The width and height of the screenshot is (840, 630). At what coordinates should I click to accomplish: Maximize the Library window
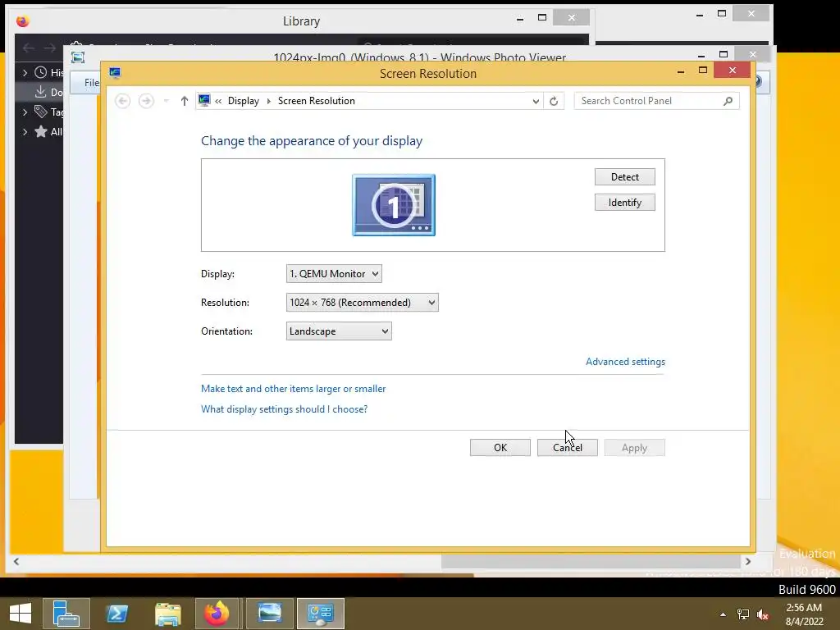pos(542,18)
